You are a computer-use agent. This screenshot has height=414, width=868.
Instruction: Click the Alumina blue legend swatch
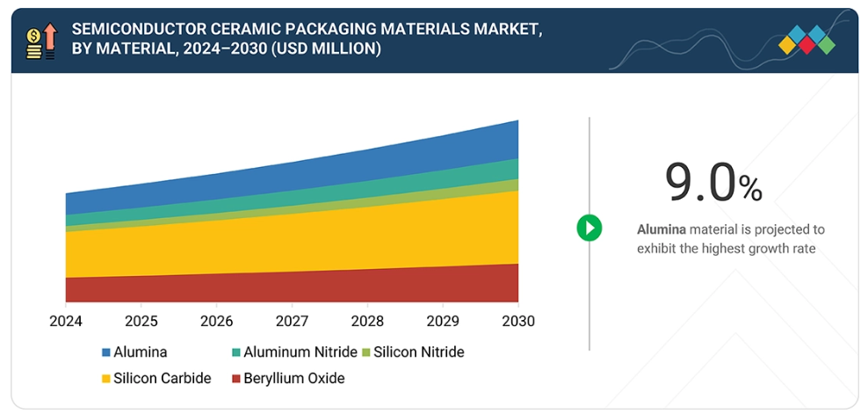105,352
